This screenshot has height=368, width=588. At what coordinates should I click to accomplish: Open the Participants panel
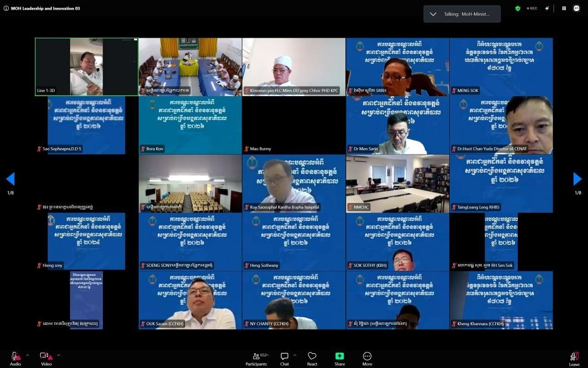tap(256, 359)
